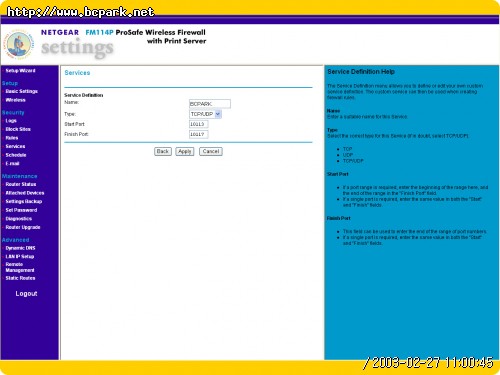View Router Status page
This screenshot has height=375, width=500.
click(21, 184)
